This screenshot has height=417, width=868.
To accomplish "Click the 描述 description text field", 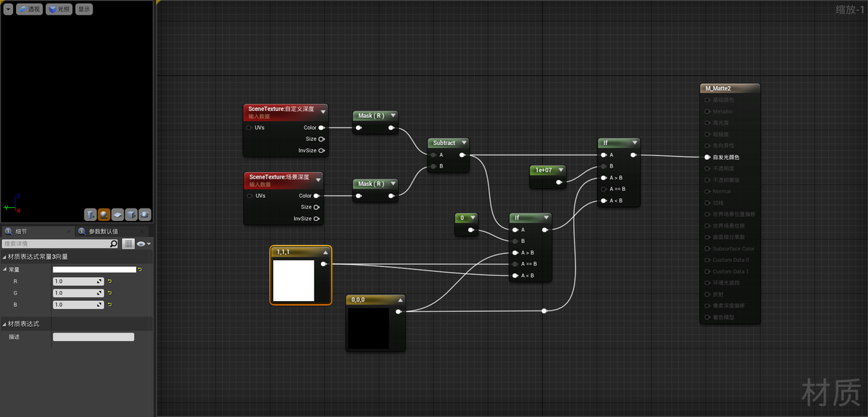I will (x=93, y=337).
